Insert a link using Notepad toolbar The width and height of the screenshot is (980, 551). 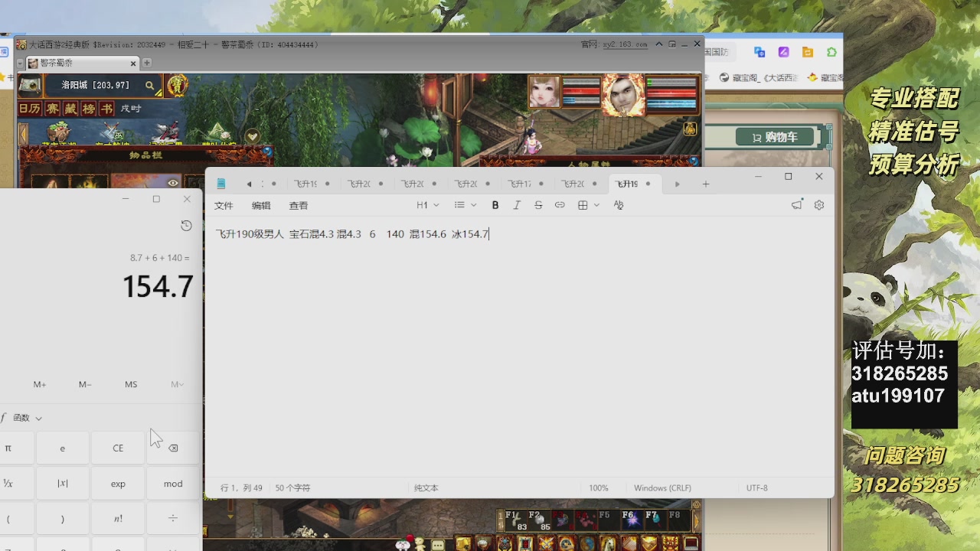560,205
